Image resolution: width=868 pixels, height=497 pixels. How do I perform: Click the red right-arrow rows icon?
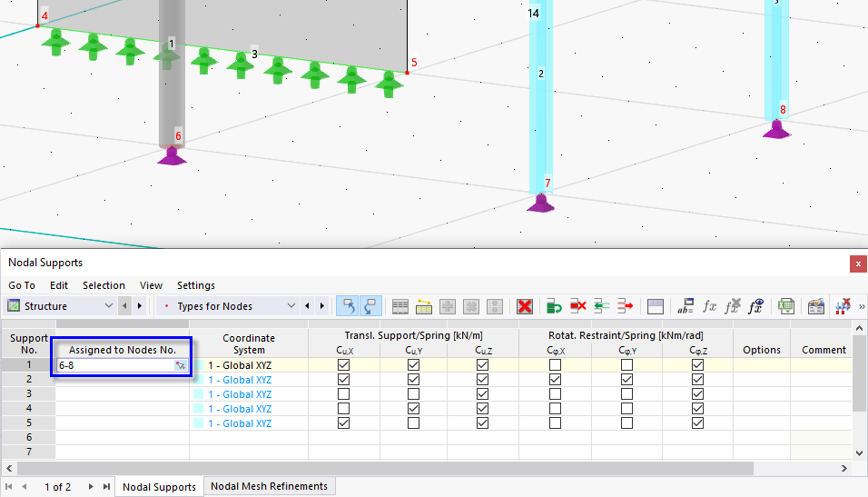[625, 306]
